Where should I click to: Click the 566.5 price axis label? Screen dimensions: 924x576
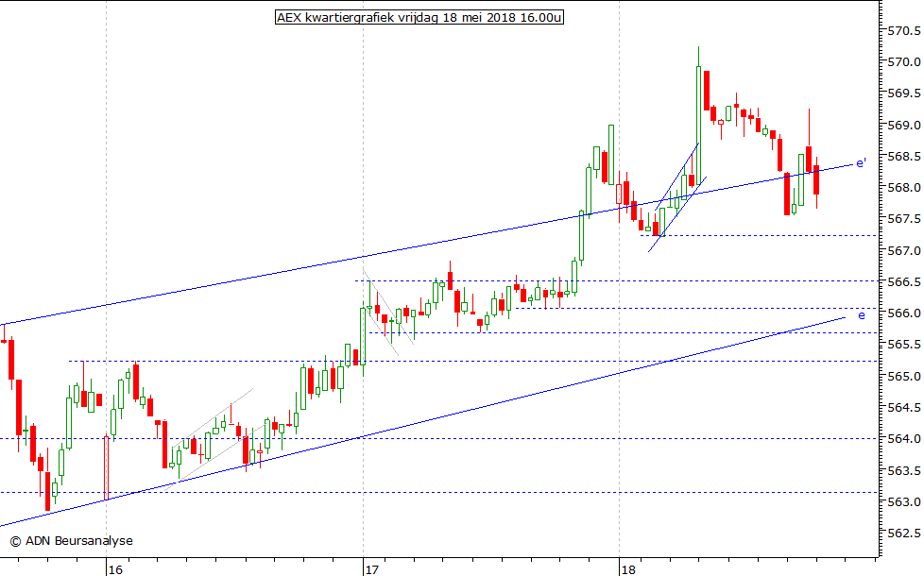(x=904, y=282)
